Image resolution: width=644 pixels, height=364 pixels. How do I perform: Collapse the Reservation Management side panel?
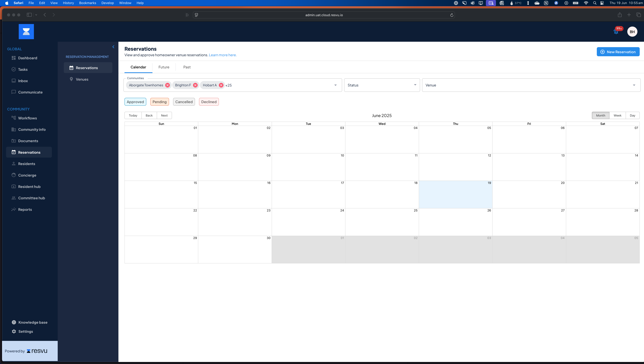[113, 47]
